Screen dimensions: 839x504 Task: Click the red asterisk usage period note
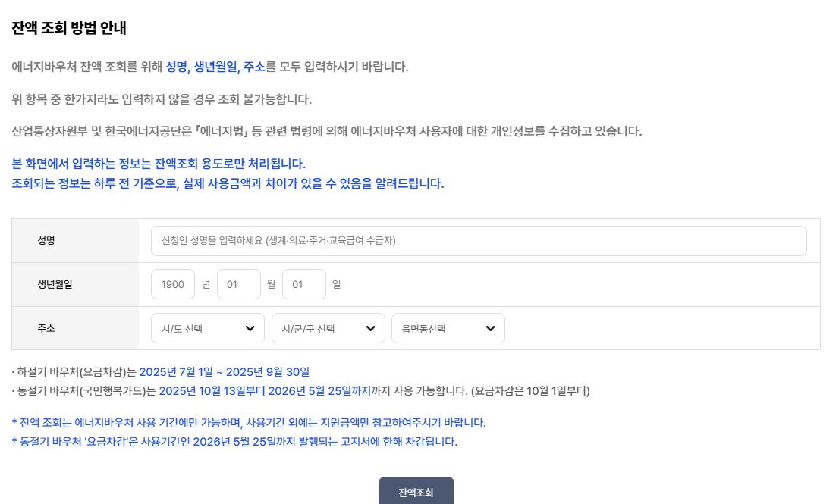pyautogui.click(x=254, y=424)
